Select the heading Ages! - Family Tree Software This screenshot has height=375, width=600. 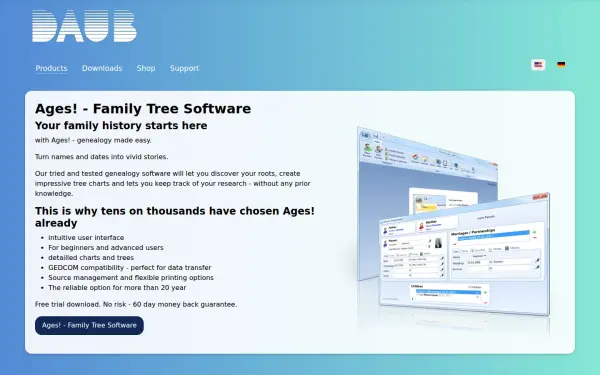coord(143,109)
